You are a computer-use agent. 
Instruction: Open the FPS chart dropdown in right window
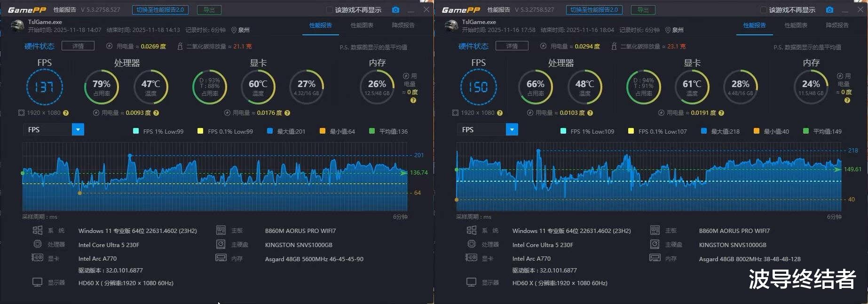tap(488, 129)
